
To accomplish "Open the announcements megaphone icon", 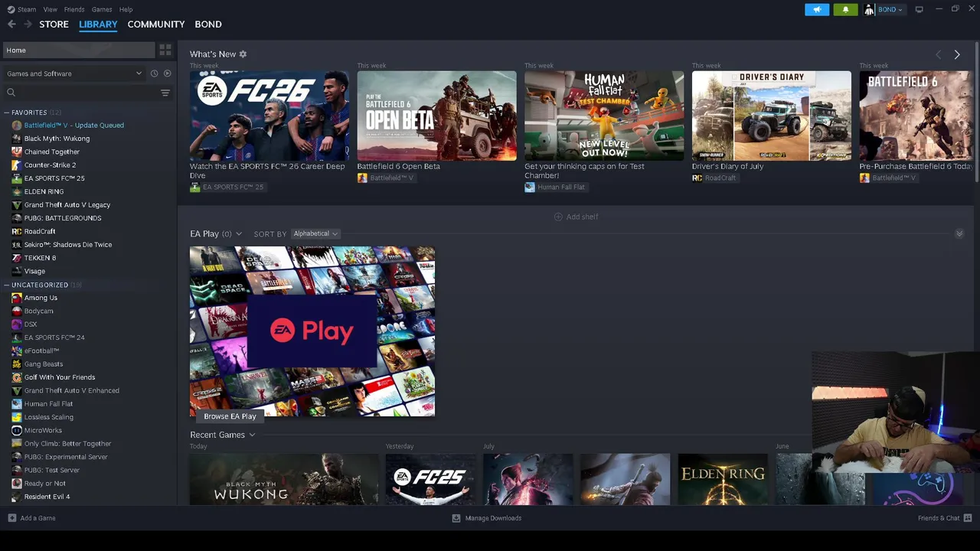I will pyautogui.click(x=817, y=9).
